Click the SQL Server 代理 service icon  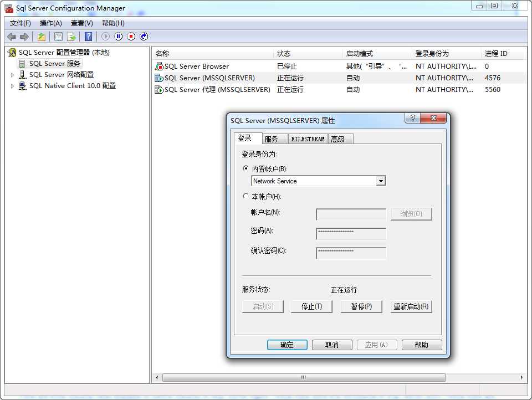[159, 90]
